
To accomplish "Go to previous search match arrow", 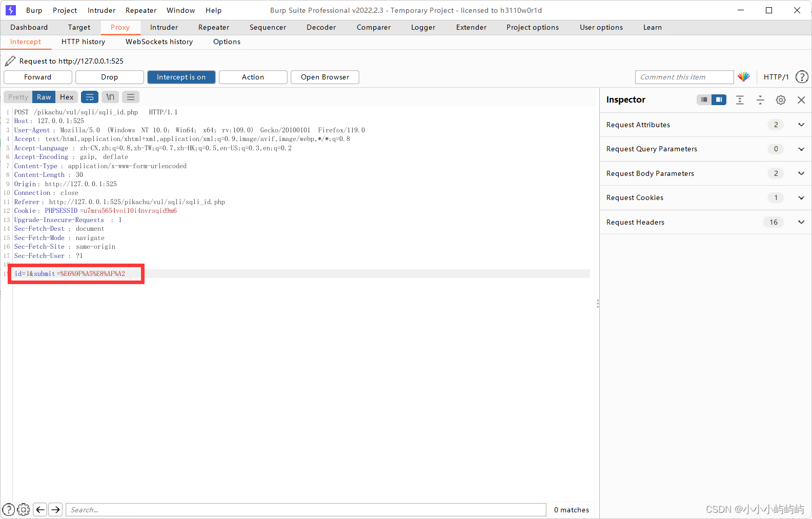I will point(40,509).
